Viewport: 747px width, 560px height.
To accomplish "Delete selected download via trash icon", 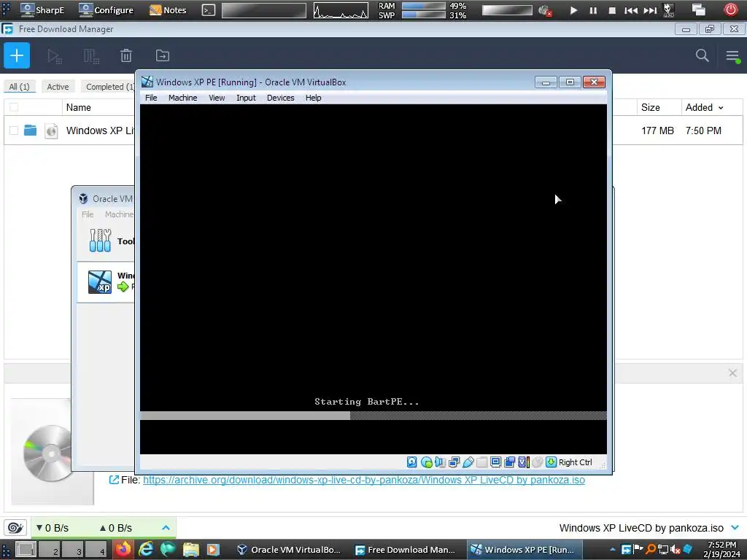I will [125, 55].
